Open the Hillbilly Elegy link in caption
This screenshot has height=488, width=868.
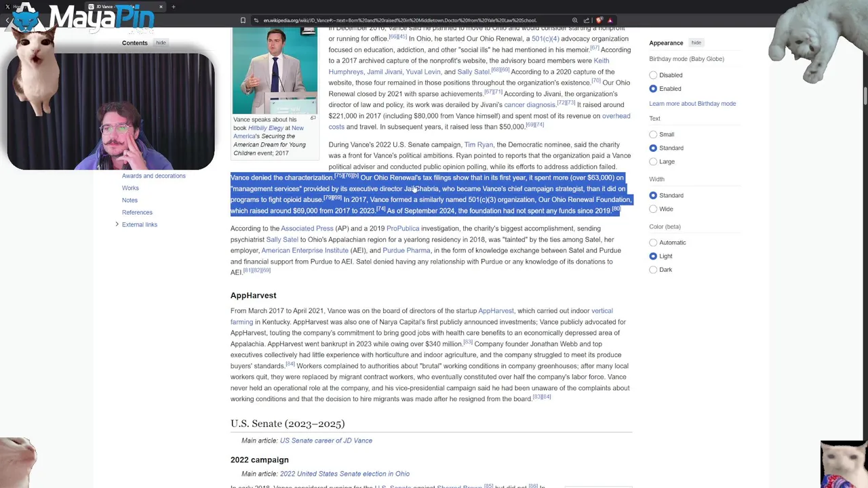[266, 128]
